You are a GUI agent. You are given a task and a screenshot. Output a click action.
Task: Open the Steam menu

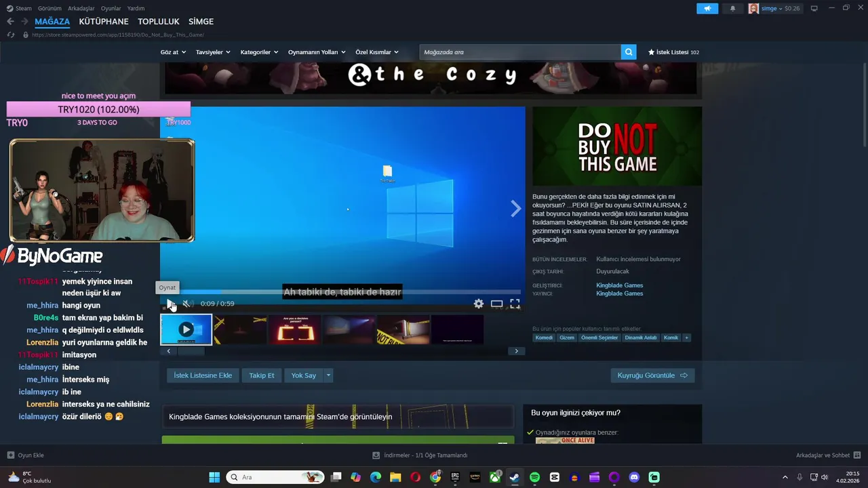click(20, 8)
